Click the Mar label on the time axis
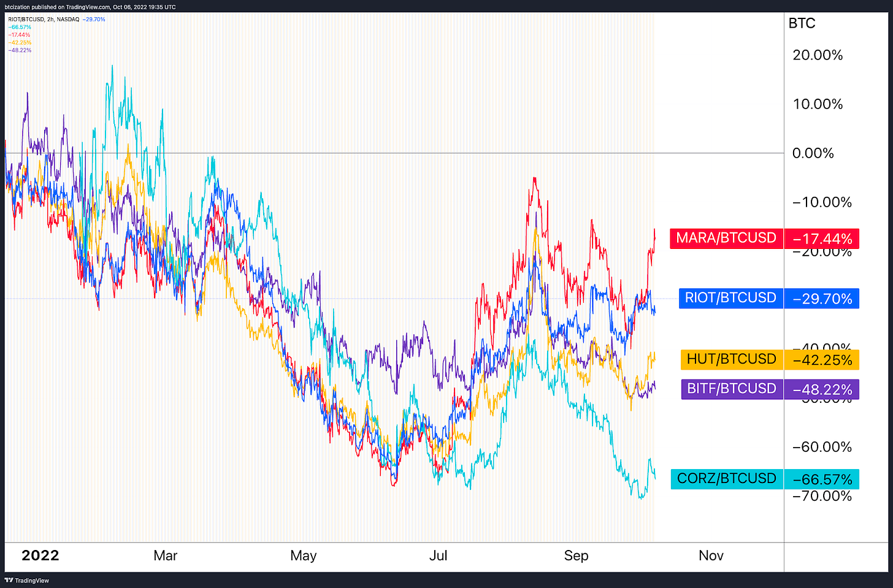Viewport: 893px width, 588px height. click(x=166, y=556)
